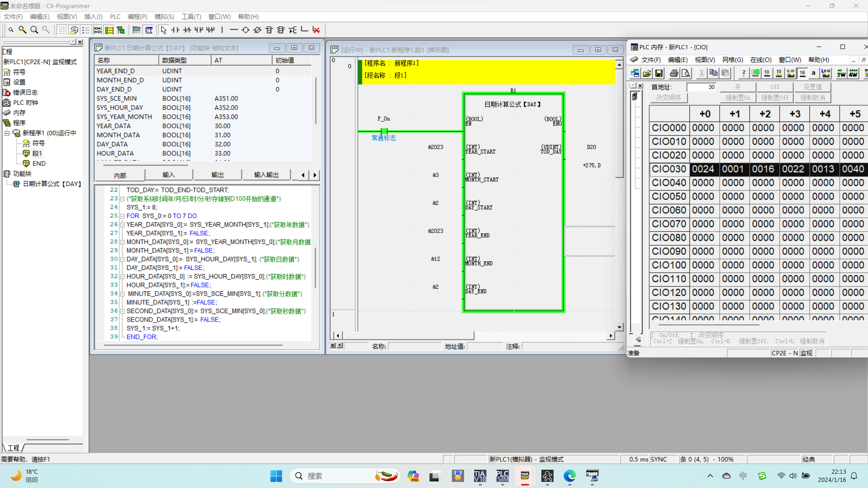
Task: Click the zoom-to-fit magnifier with yellow check
Action: tap(23, 30)
